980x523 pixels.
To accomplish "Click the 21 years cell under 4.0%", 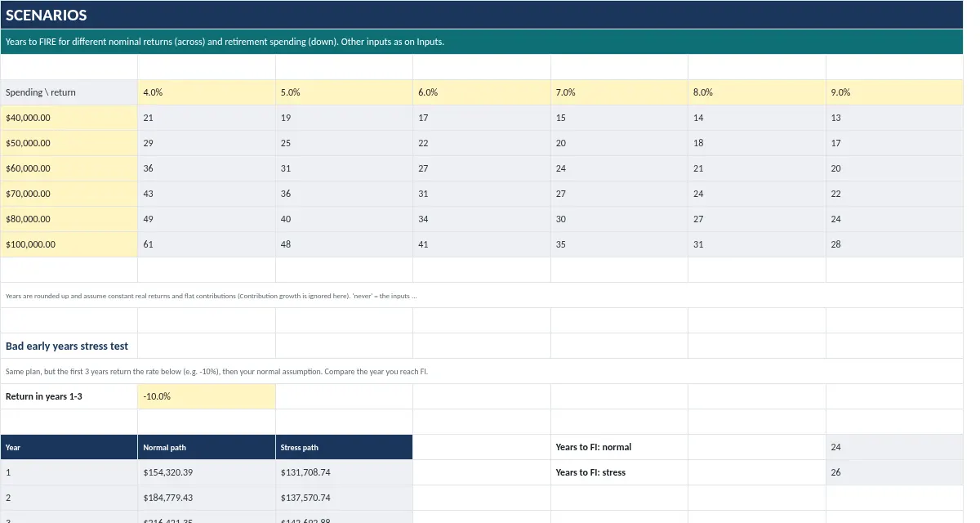I will click(x=207, y=118).
